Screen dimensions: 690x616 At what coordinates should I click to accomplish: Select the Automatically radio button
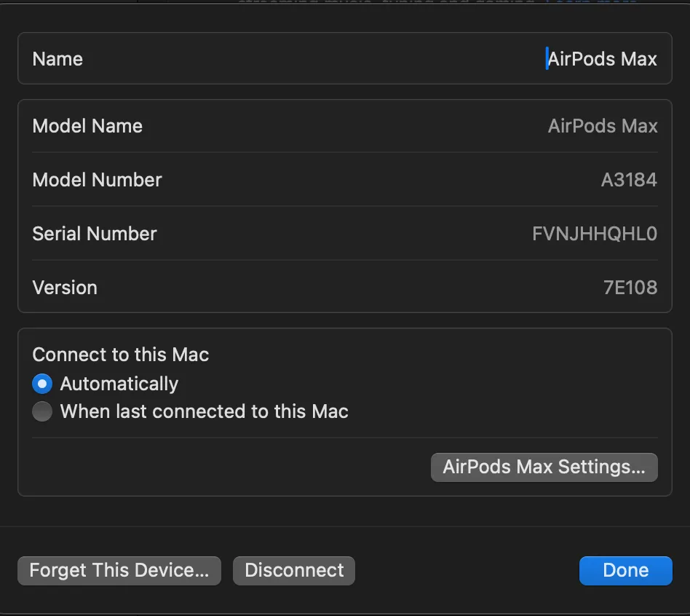click(42, 384)
